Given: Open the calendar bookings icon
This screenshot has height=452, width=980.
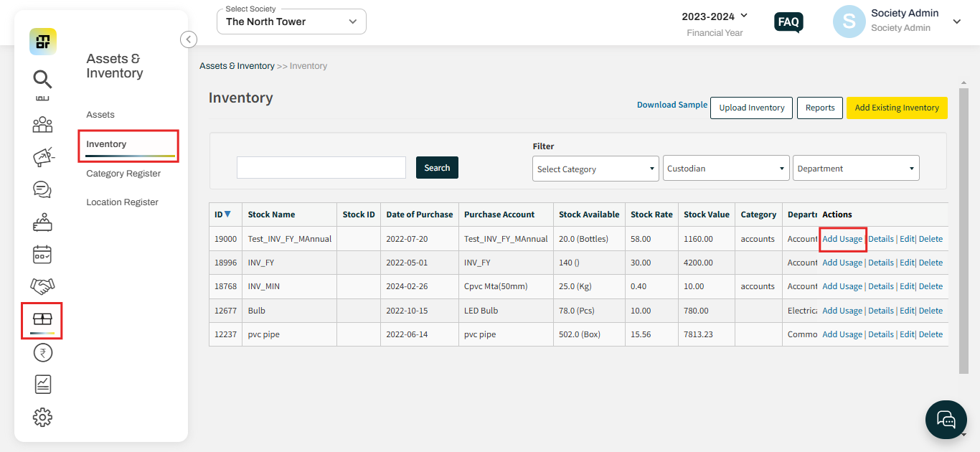Looking at the screenshot, I should (42, 254).
